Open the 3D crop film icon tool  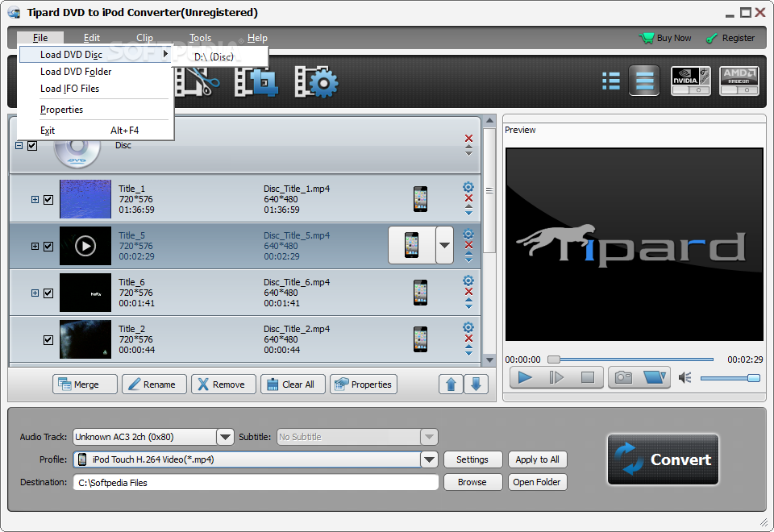click(256, 82)
